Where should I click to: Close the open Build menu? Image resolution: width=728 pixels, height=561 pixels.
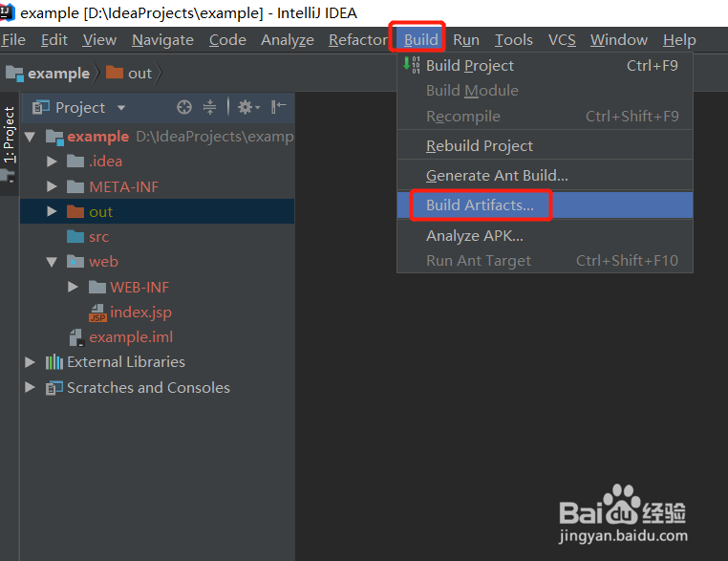[420, 40]
